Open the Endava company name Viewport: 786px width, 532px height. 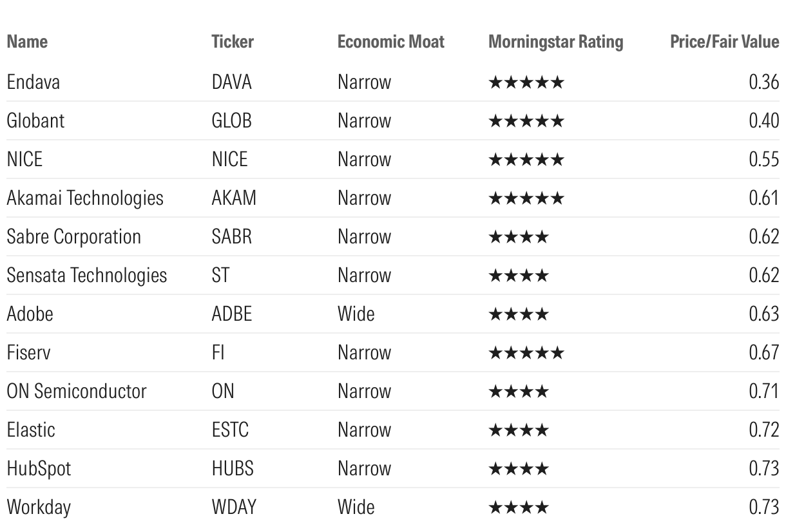coord(34,82)
